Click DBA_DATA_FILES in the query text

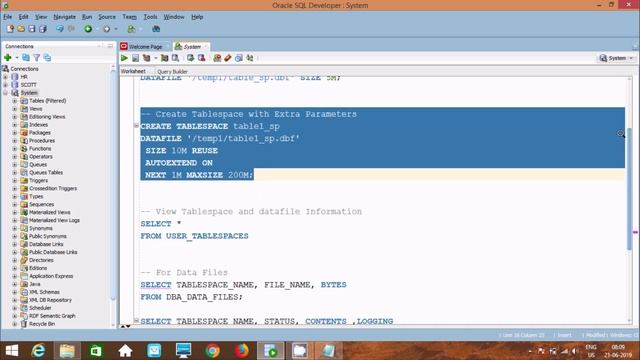pos(203,297)
